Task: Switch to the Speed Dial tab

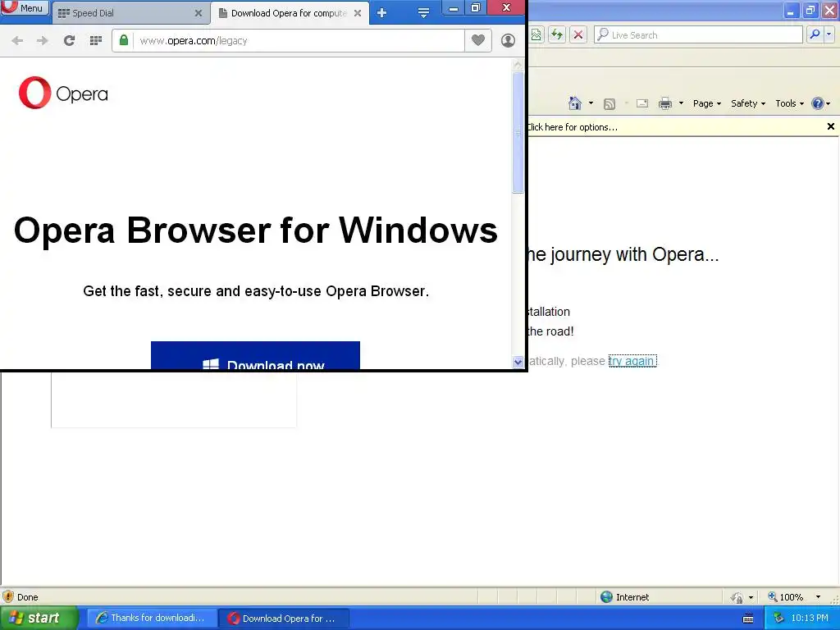Action: pos(129,13)
